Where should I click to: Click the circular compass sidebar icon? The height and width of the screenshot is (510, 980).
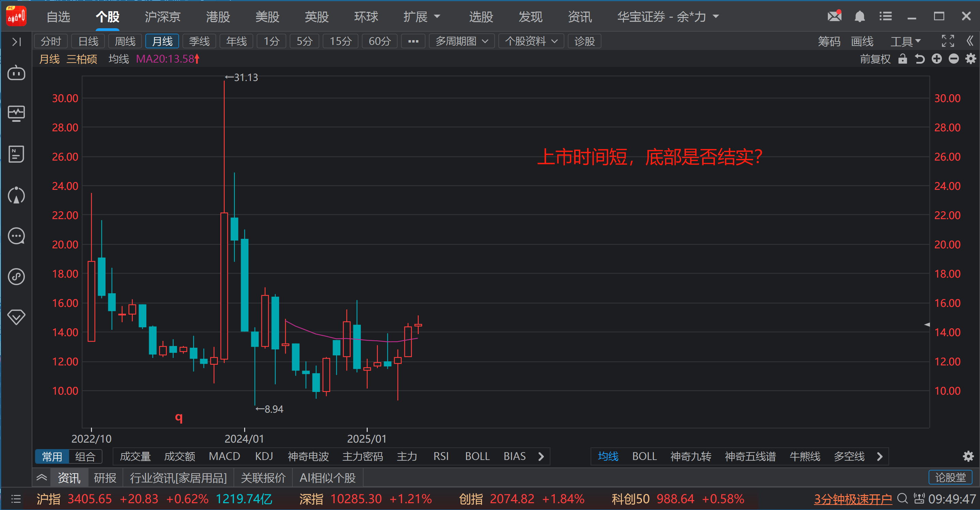pos(16,195)
